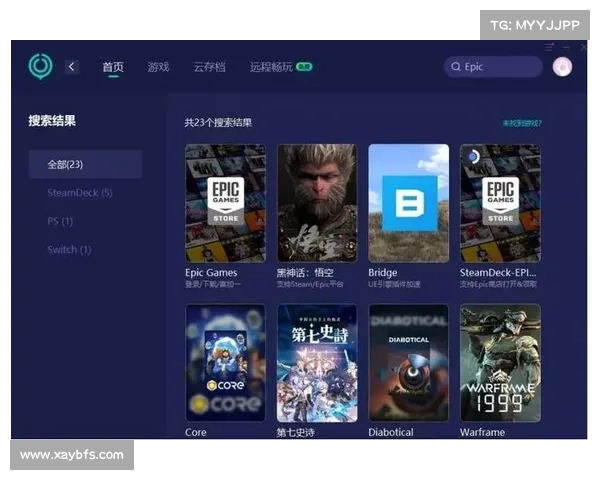Switch to the 首页 tab
The width and height of the screenshot is (600, 480).
point(113,67)
